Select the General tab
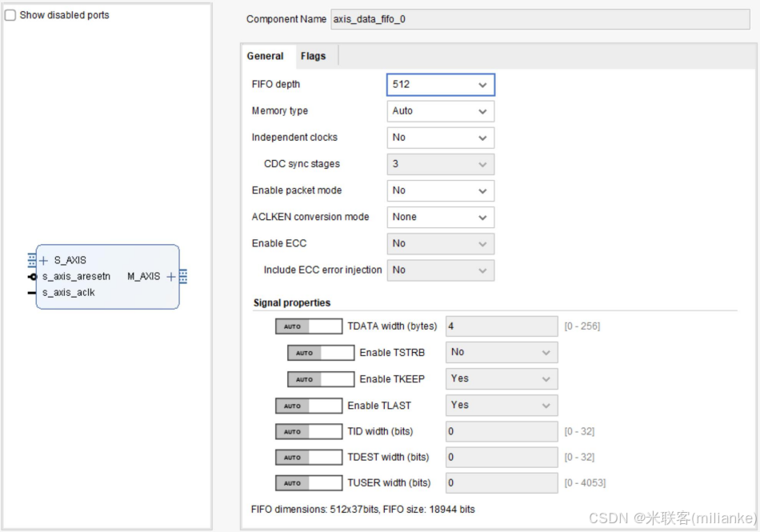The width and height of the screenshot is (760, 532). click(266, 56)
